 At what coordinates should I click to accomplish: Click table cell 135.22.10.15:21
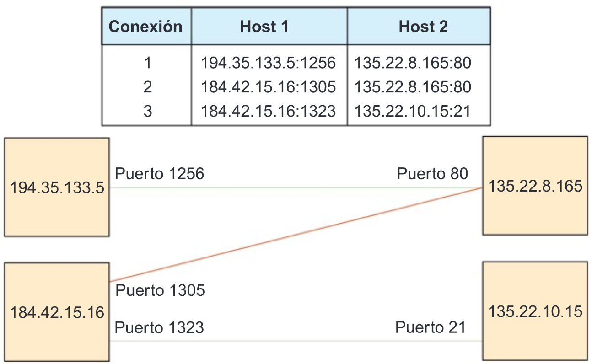413,111
